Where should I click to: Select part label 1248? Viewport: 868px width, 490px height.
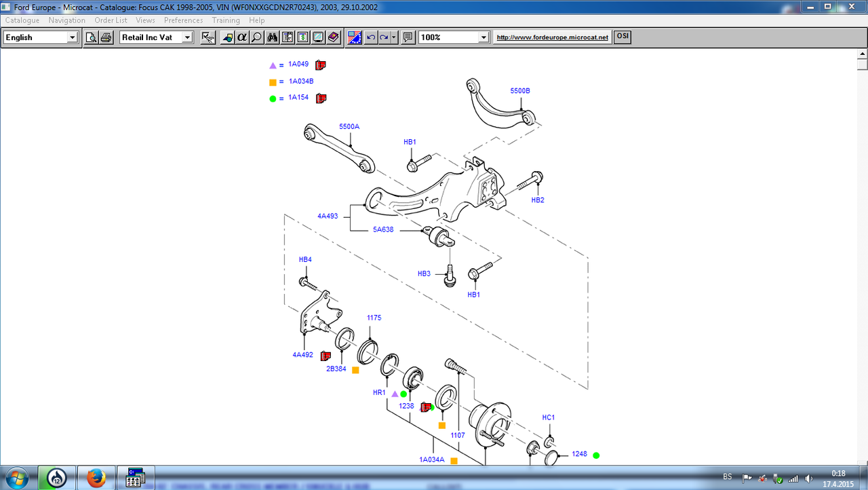click(579, 454)
